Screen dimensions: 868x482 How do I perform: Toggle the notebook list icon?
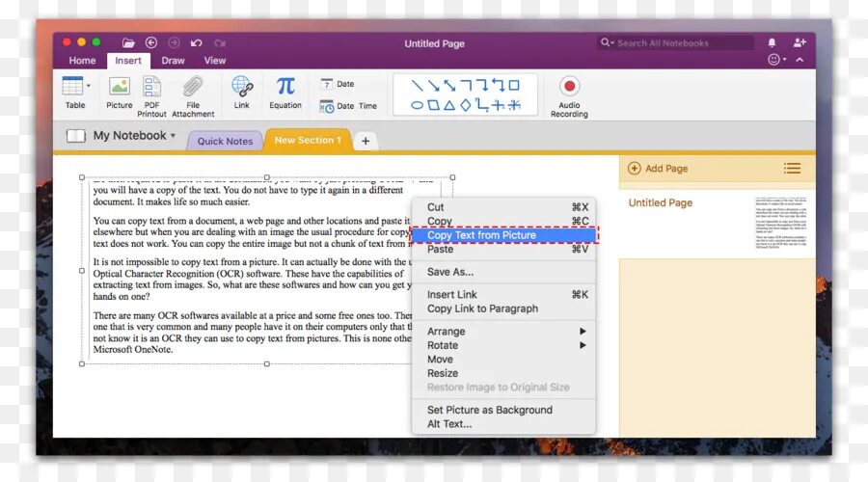pos(76,136)
